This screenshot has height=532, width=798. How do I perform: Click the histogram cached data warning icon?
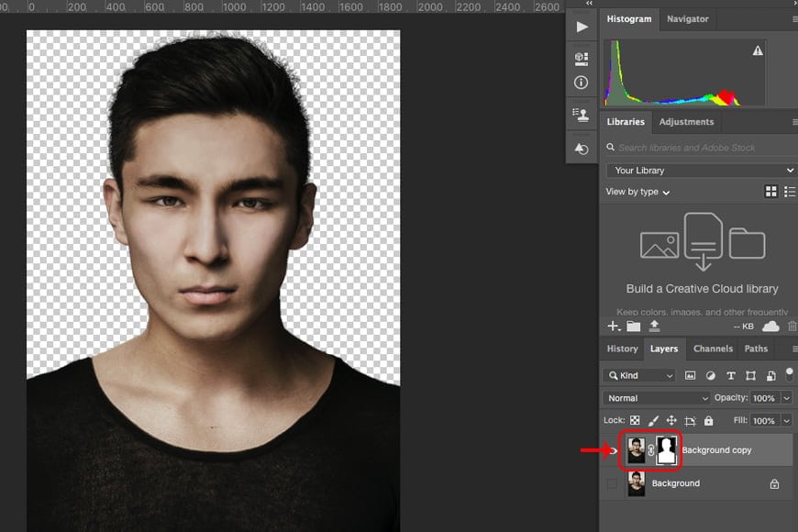[758, 50]
